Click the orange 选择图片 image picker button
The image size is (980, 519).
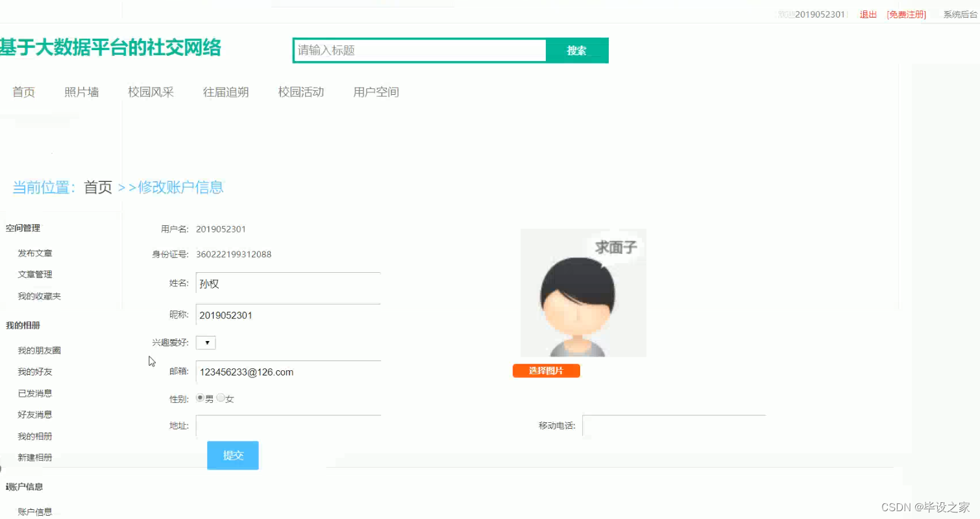pyautogui.click(x=546, y=370)
